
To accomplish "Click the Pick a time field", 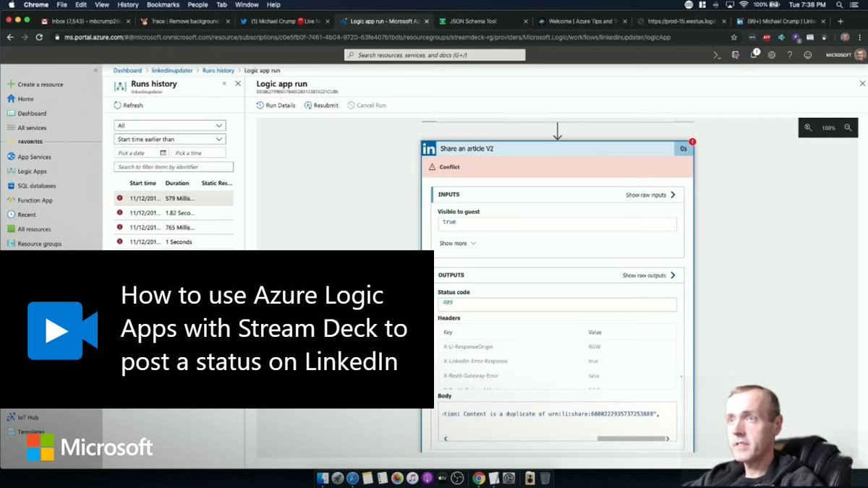I will 198,153.
